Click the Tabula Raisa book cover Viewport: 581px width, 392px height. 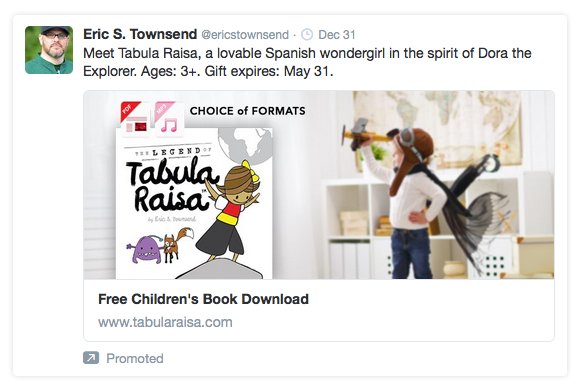[194, 203]
